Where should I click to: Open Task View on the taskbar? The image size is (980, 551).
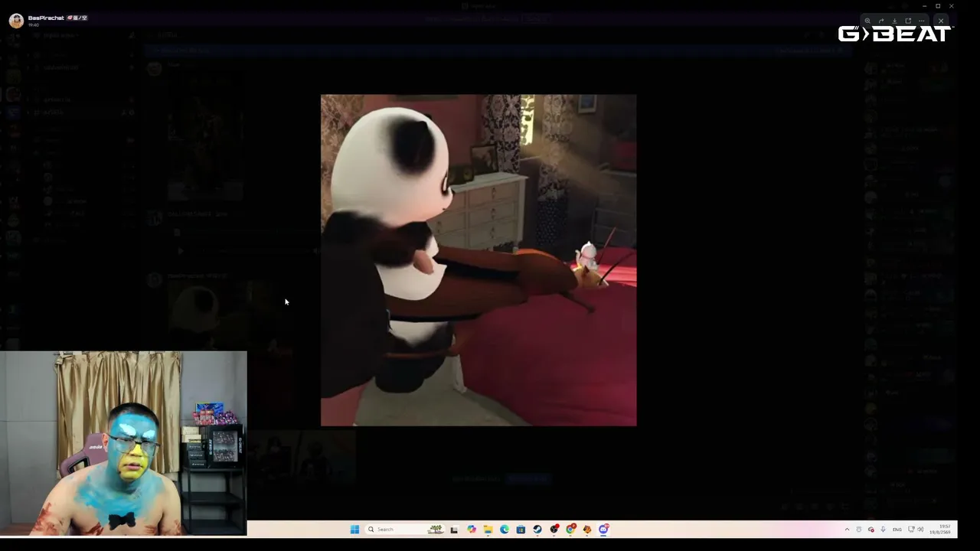(x=454, y=530)
